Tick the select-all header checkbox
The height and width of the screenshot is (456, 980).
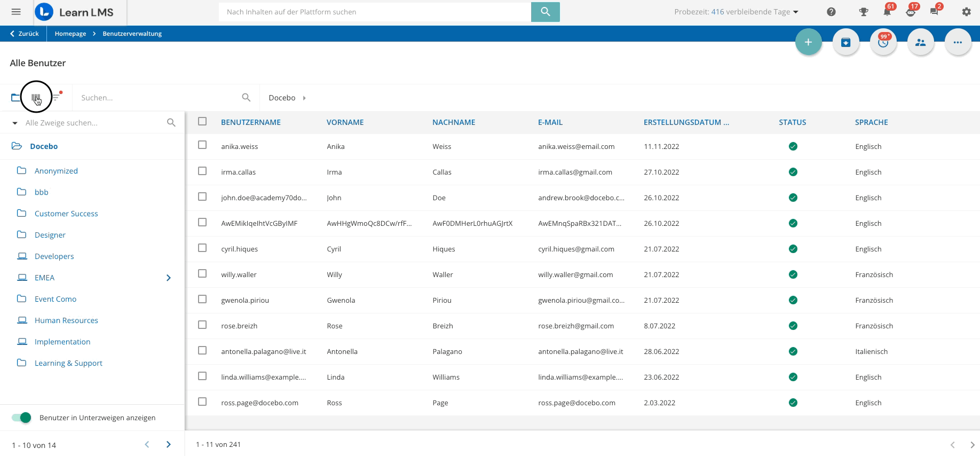[202, 121]
